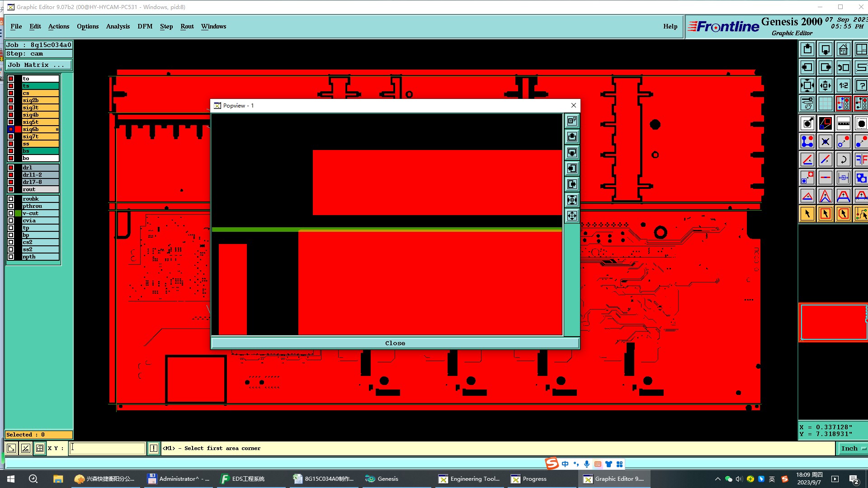Click the Close button in Popview
The height and width of the screenshot is (488, 868).
(x=395, y=343)
